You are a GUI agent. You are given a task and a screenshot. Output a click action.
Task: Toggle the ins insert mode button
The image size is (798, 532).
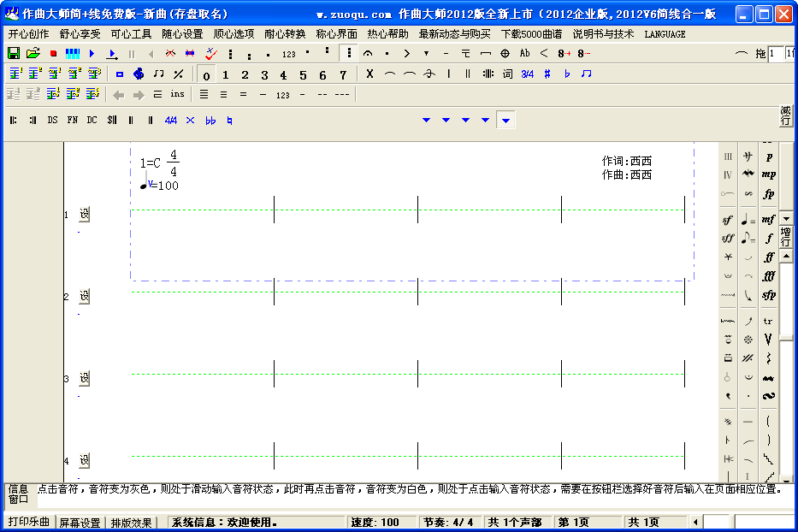tap(177, 94)
